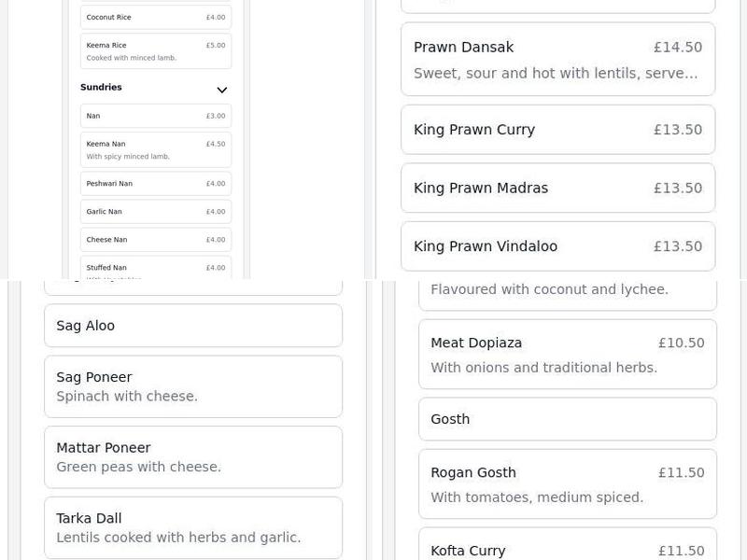Choose King Prawn Madras
Image resolution: width=747 pixels, height=560 pixels.
[557, 189]
